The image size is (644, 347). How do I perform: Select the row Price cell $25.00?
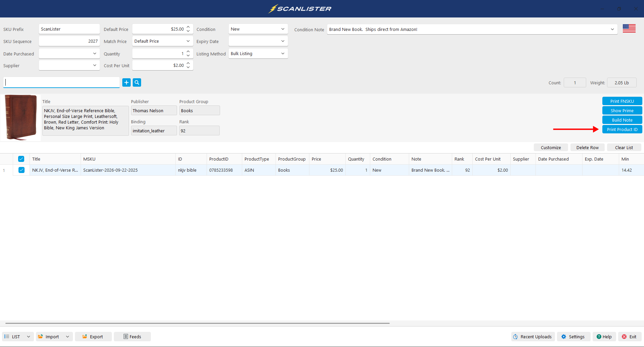point(327,170)
